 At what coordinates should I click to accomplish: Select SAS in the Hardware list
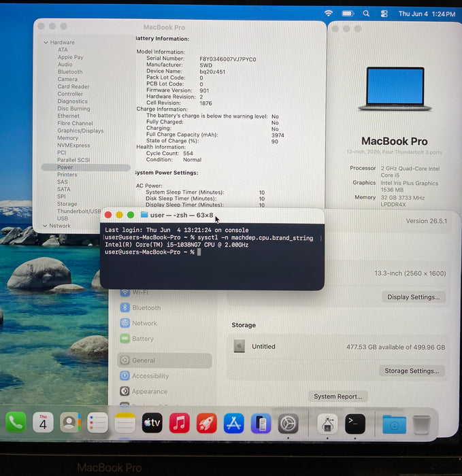[63, 182]
